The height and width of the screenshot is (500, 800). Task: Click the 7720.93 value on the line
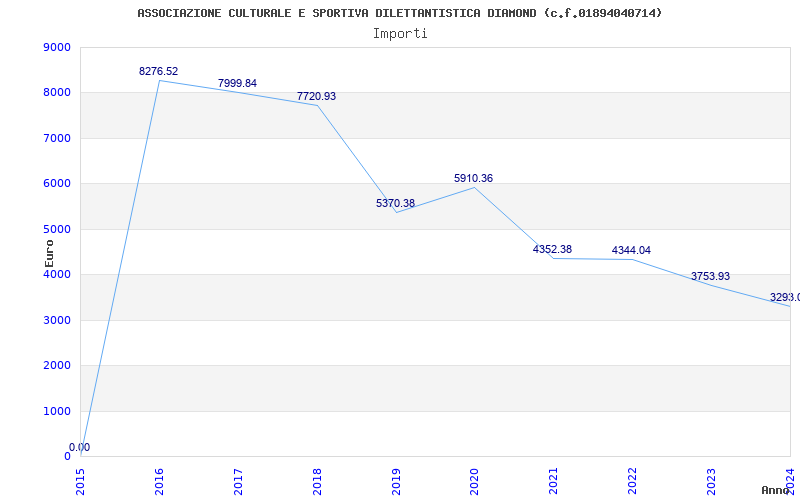[x=316, y=96]
